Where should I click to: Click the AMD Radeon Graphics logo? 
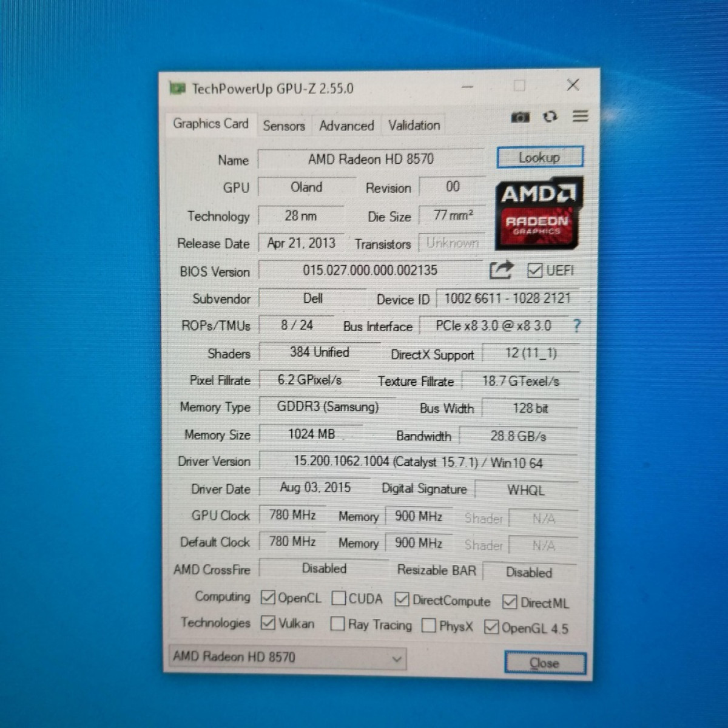pos(539,213)
